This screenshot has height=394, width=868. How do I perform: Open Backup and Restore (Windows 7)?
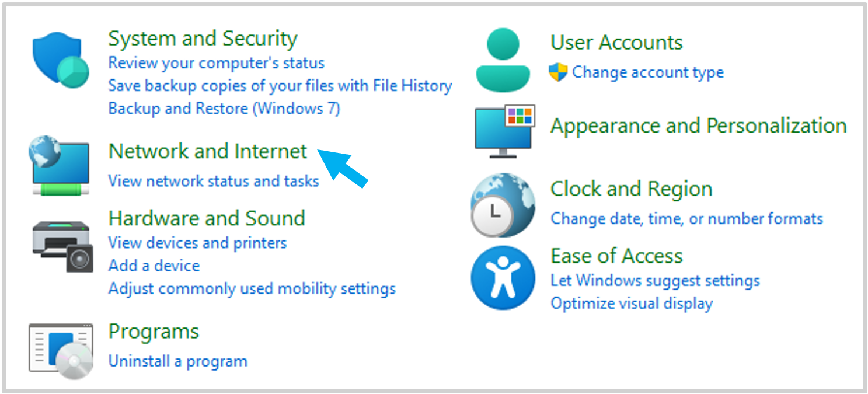(x=224, y=109)
